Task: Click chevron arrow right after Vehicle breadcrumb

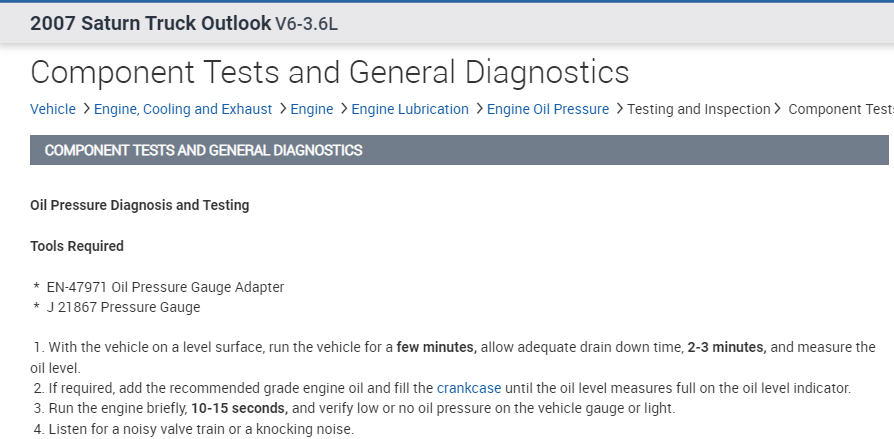Action: [x=86, y=109]
